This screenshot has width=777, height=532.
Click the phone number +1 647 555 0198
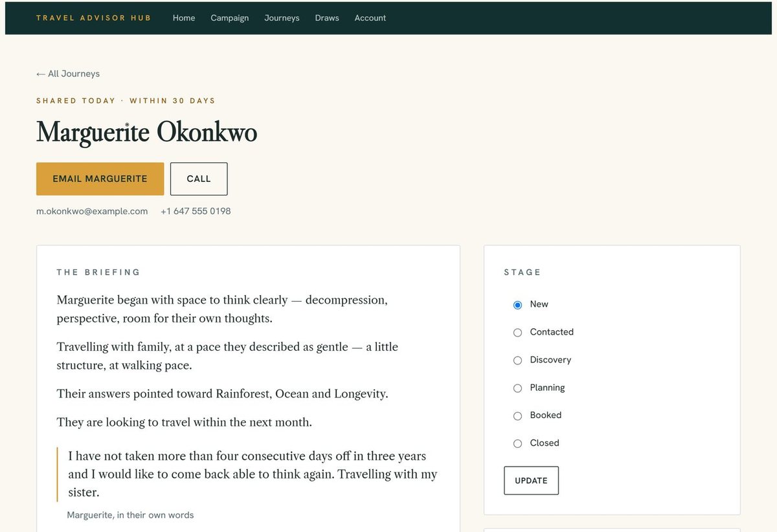tap(196, 211)
